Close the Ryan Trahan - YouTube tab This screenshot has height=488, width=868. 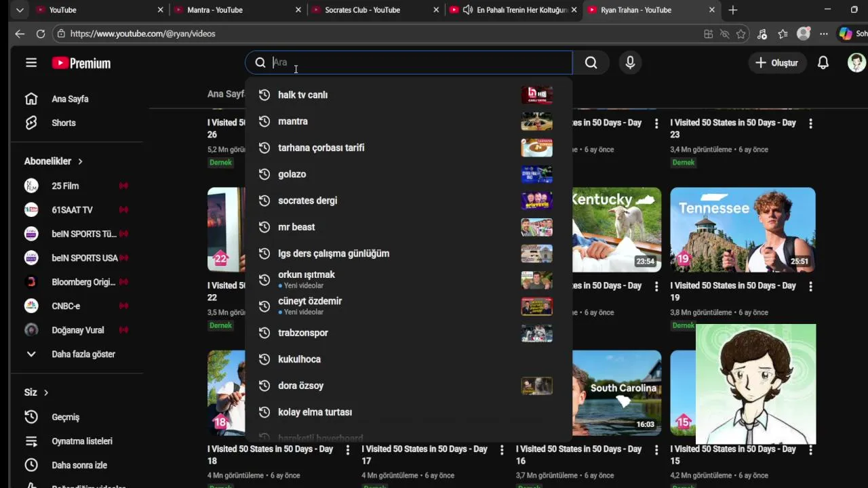pyautogui.click(x=711, y=10)
